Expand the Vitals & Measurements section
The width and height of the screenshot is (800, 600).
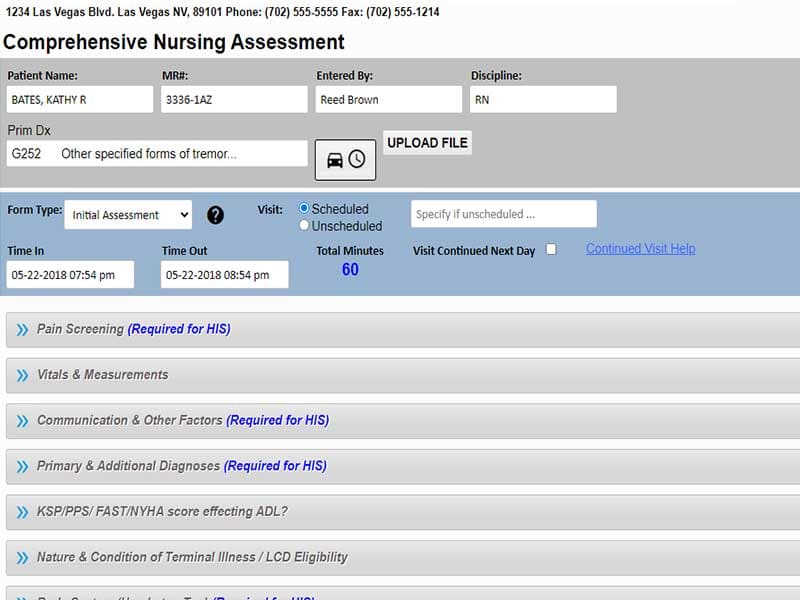102,375
